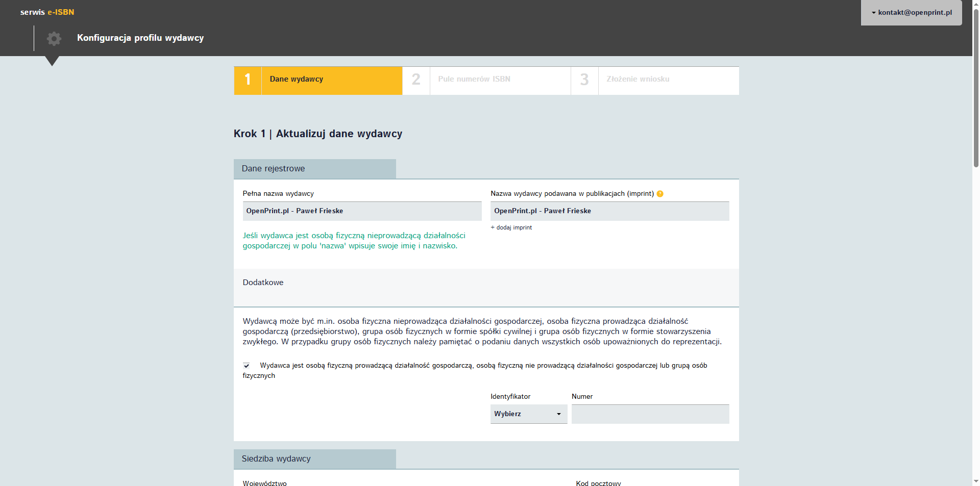
Task: Open the Identyfikator Wybierz dropdown
Action: coord(528,414)
